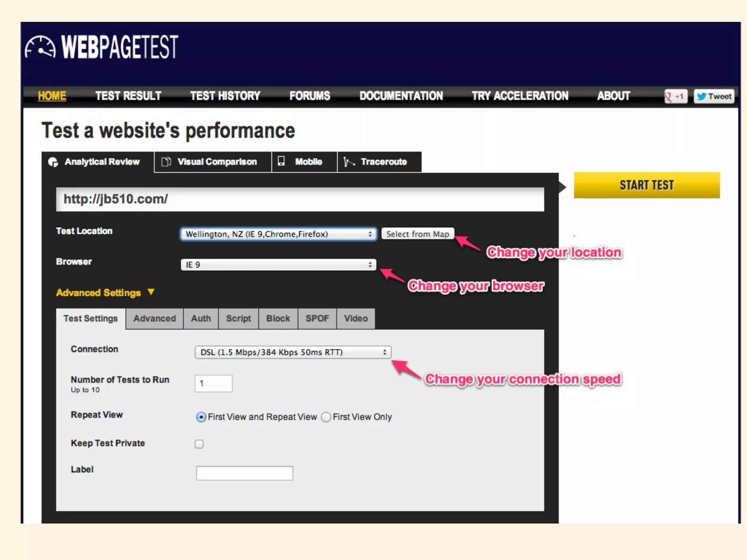The image size is (747, 560).
Task: Go to HOME in navigation bar
Action: pos(52,96)
